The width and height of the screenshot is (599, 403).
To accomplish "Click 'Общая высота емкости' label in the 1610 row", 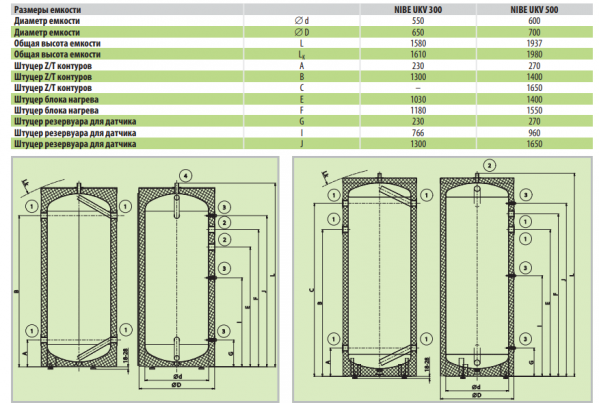I will [57, 54].
